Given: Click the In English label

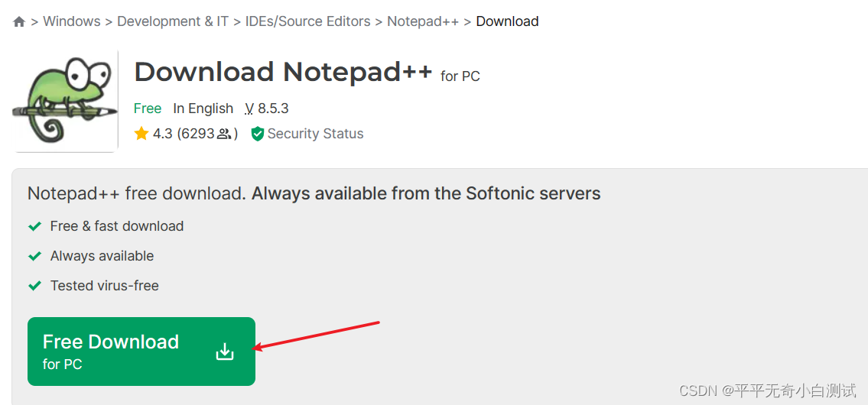Looking at the screenshot, I should click(203, 109).
